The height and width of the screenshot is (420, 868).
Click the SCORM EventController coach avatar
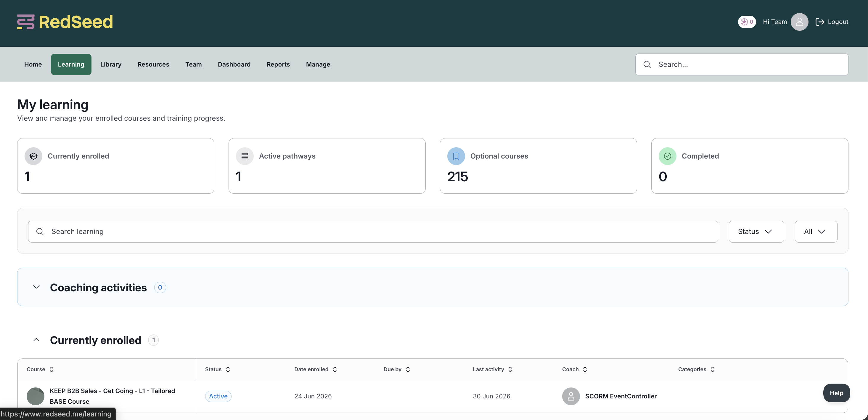(571, 396)
